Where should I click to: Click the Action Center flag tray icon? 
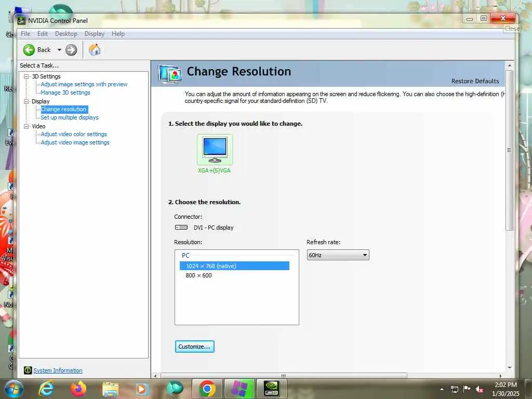coord(467,389)
